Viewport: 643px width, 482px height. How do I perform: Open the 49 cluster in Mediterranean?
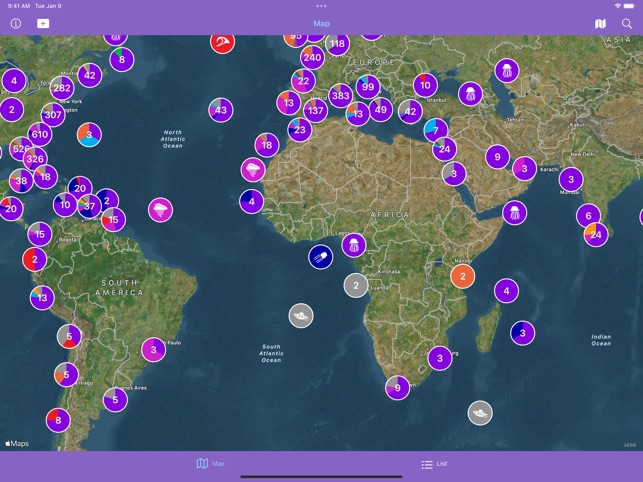pos(381,110)
